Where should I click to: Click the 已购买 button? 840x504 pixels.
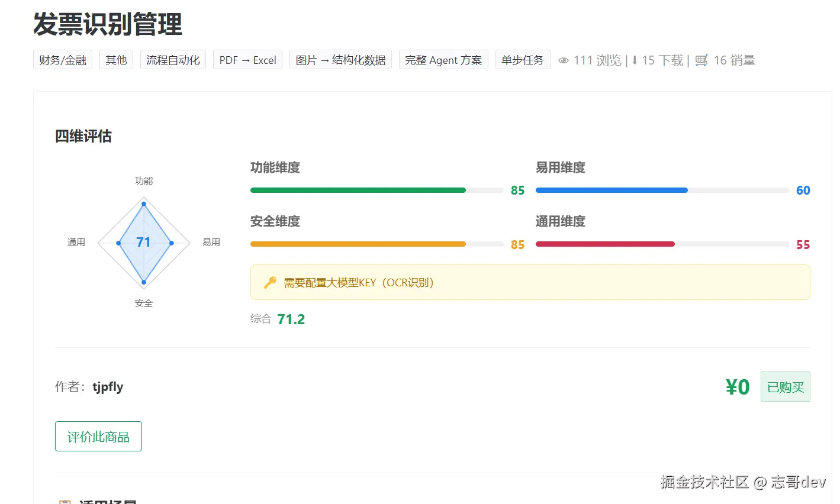(x=785, y=387)
